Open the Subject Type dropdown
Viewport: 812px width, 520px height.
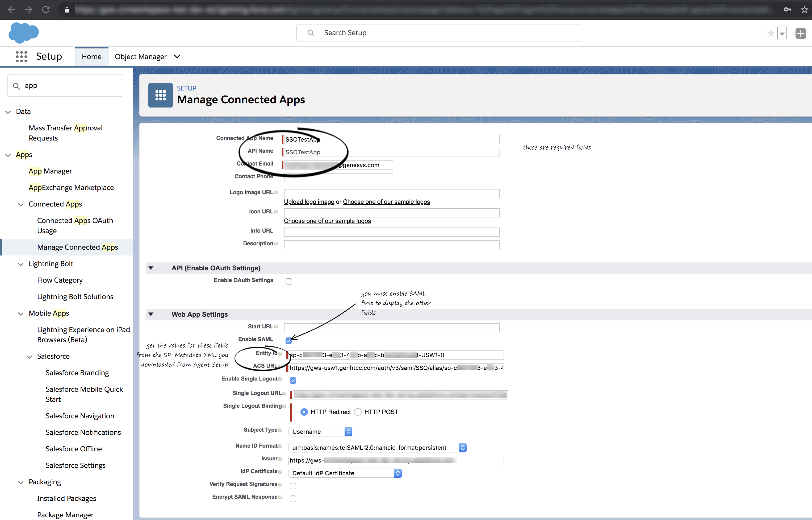(x=320, y=432)
